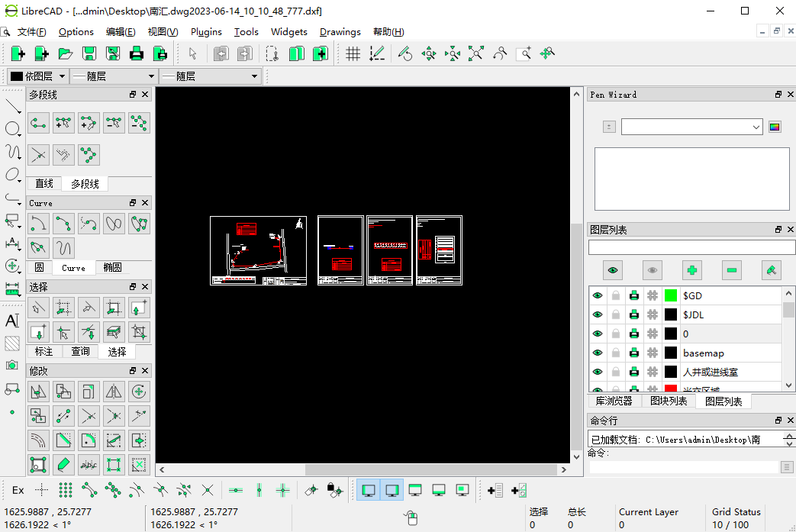Click the New drawing icon

(18, 53)
